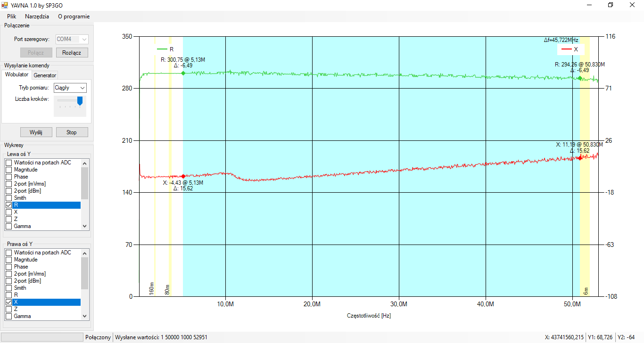Viewport: 644px width, 343px height.
Task: Uncheck R in the Lewa oś Y list
Action: click(x=8, y=205)
